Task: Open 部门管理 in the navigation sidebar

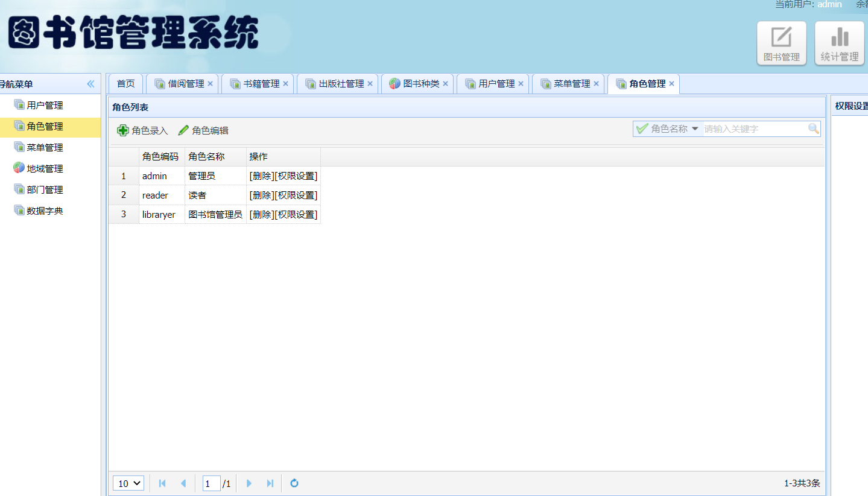Action: 45,190
